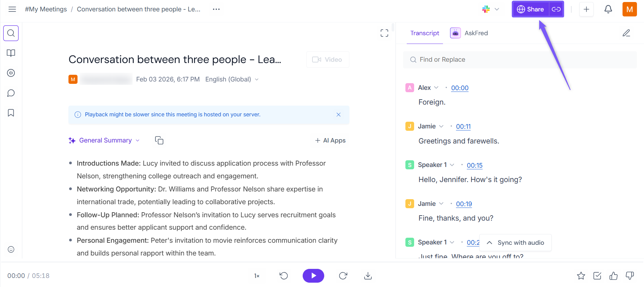The height and width of the screenshot is (287, 644).
Task: Mark with the star icon
Action: click(581, 276)
